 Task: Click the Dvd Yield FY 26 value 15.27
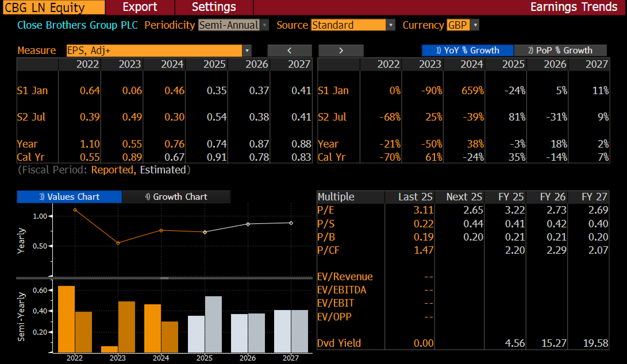[554, 343]
